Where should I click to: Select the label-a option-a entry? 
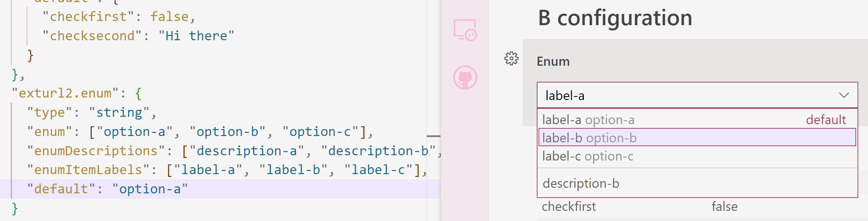(x=588, y=120)
